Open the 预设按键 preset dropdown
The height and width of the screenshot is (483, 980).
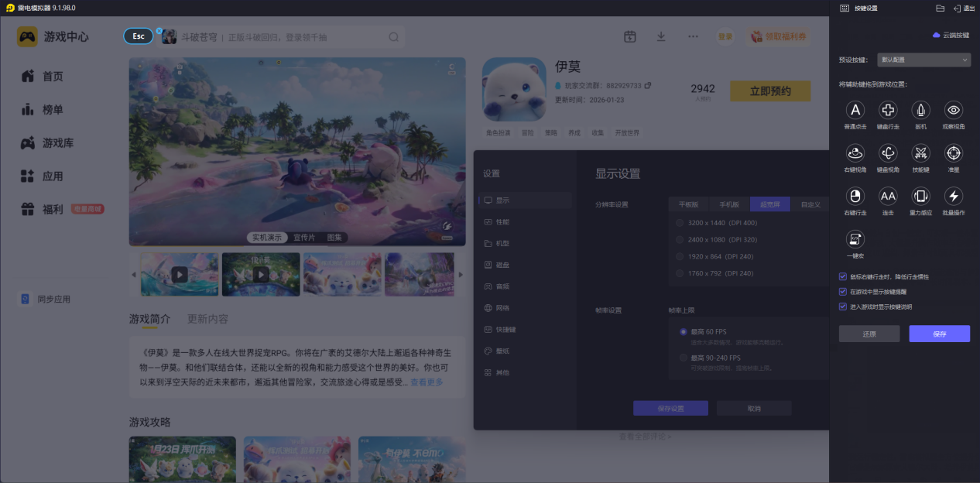coord(924,60)
